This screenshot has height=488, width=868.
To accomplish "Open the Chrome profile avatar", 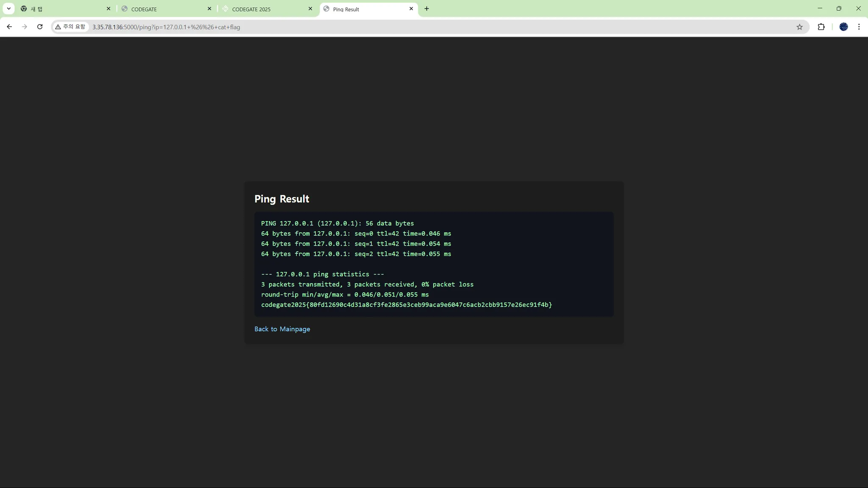I will click(x=843, y=27).
